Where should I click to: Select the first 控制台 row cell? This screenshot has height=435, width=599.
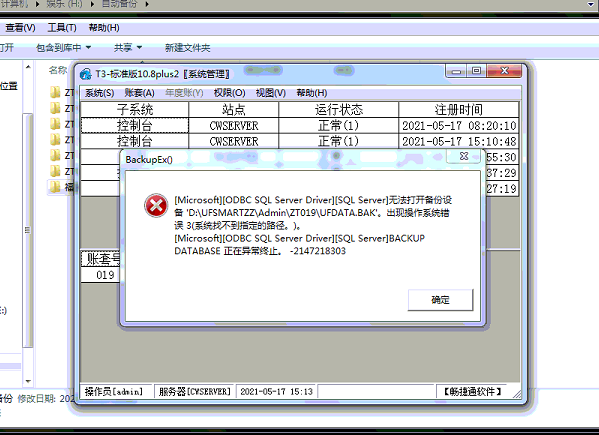(x=135, y=125)
